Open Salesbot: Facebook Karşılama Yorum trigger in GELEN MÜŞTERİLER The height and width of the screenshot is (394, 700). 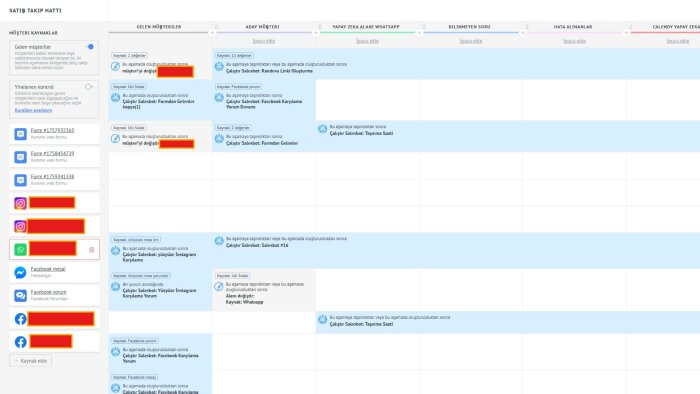tap(160, 358)
